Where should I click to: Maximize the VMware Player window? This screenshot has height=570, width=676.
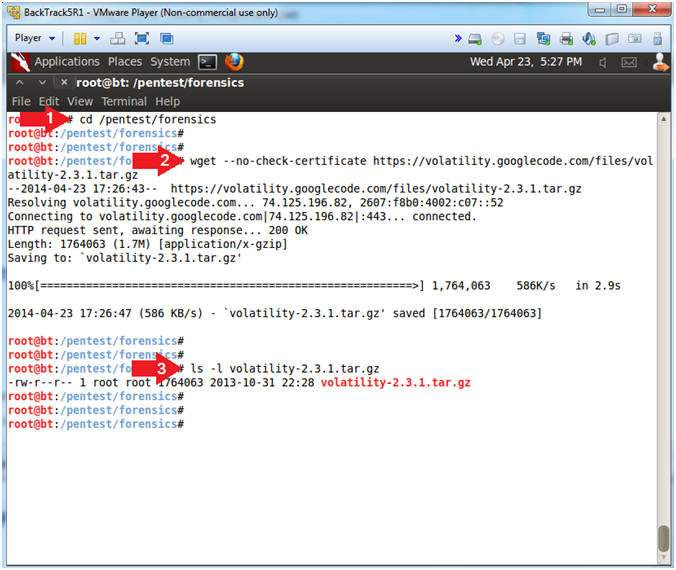622,9
